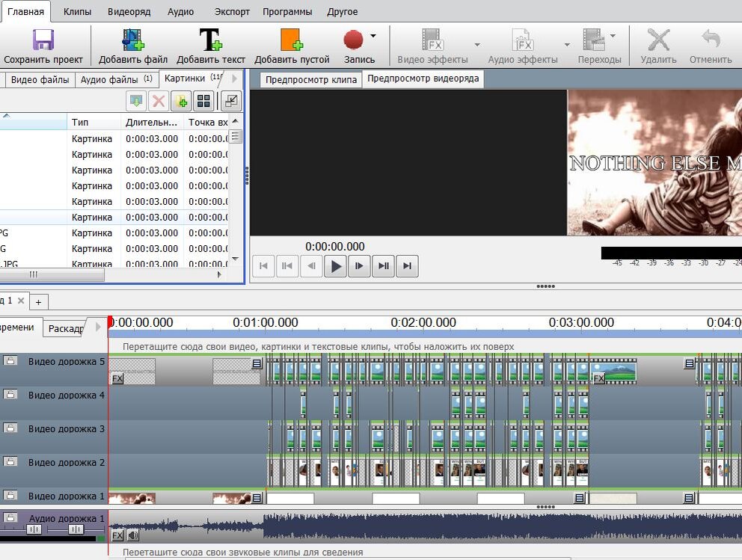Click the Add file icon
This screenshot has width=742, height=560.
pyautogui.click(x=133, y=40)
